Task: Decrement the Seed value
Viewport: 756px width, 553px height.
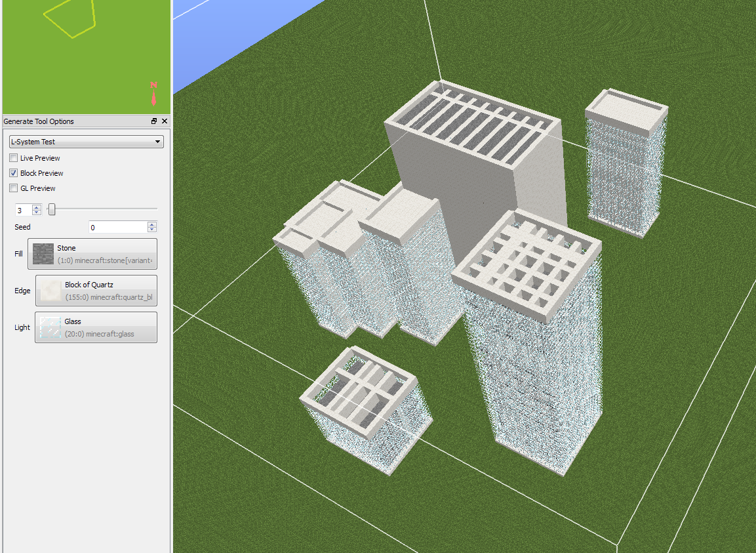Action: tap(152, 230)
